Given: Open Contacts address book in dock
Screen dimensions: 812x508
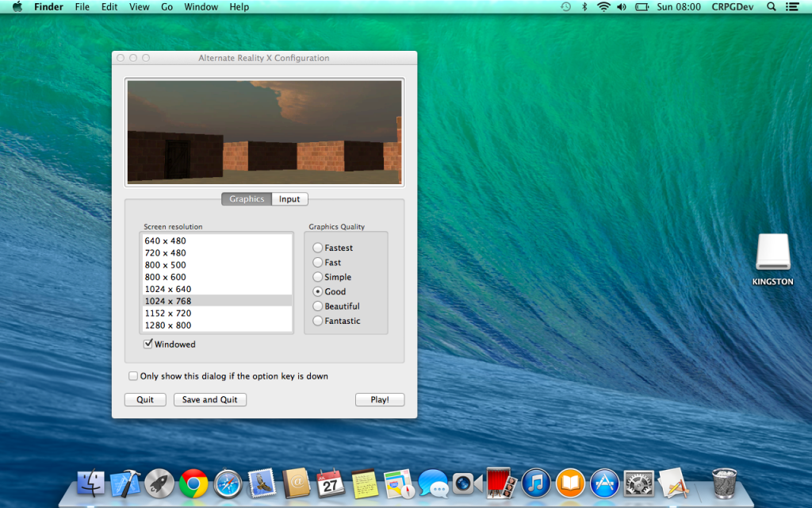Looking at the screenshot, I should point(297,483).
